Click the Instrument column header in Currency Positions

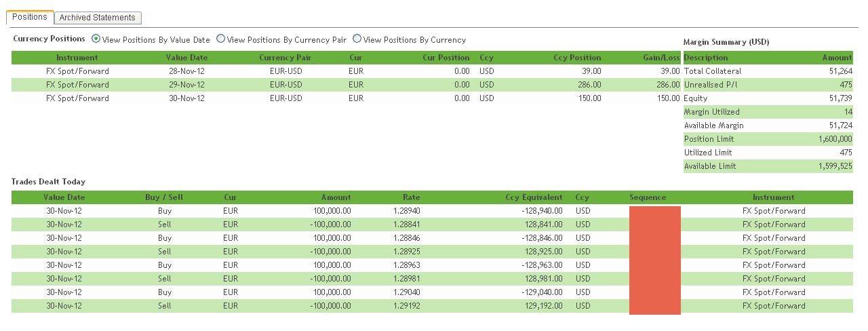77,58
